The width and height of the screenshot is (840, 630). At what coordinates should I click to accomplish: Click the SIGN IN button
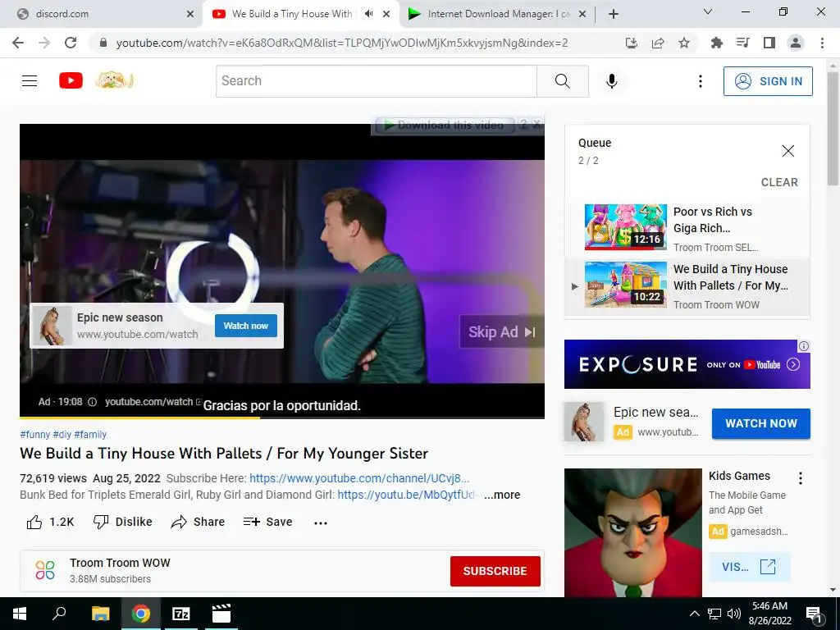coord(768,81)
